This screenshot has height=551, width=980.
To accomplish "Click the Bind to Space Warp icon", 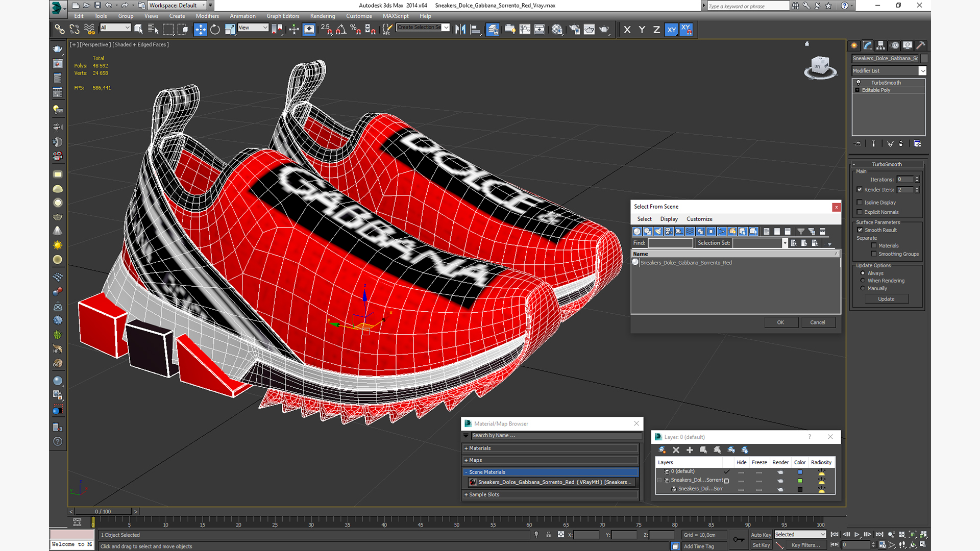I will [x=89, y=30].
